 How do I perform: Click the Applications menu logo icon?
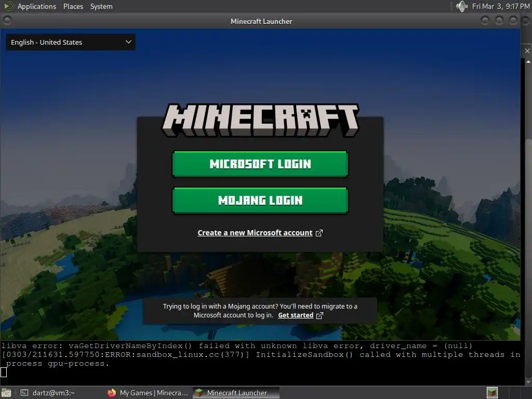tap(8, 6)
